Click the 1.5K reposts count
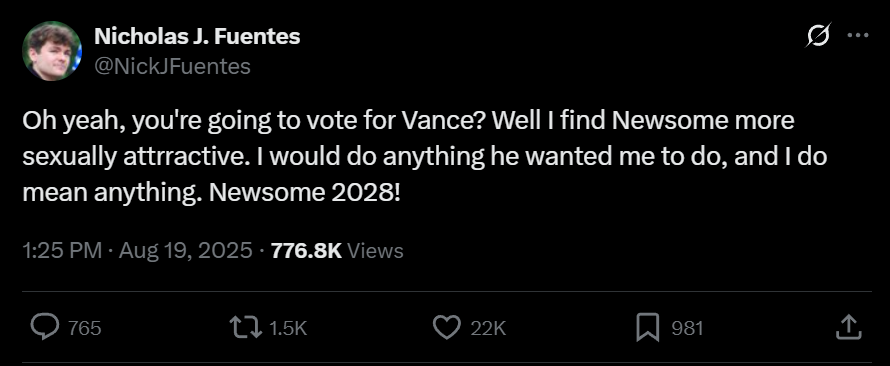 pyautogui.click(x=288, y=328)
